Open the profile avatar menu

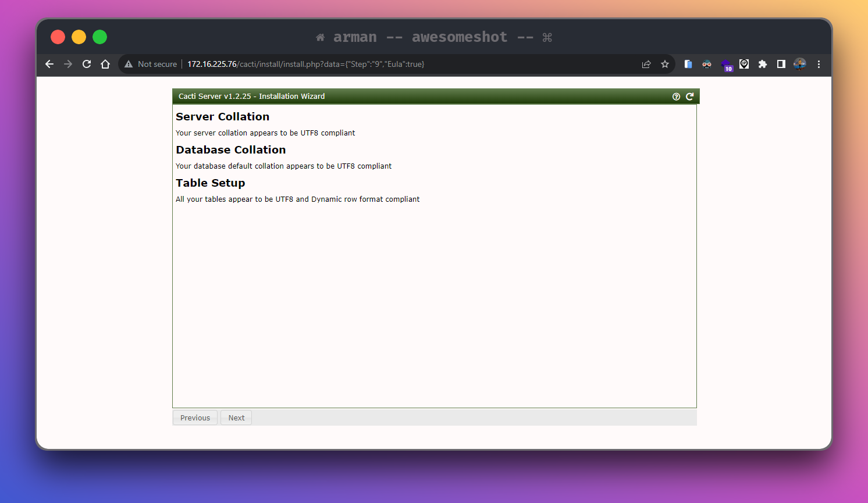[x=800, y=64]
